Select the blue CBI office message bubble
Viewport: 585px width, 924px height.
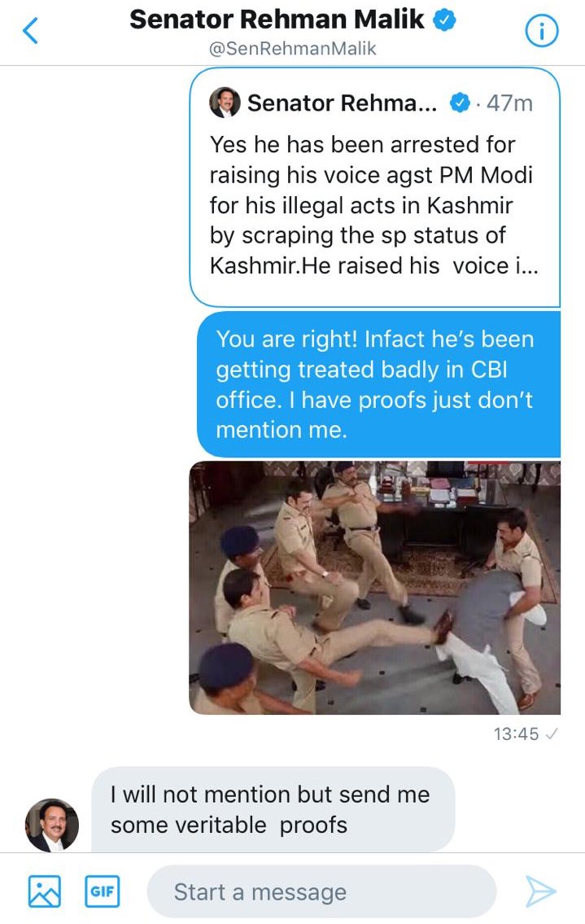[379, 384]
